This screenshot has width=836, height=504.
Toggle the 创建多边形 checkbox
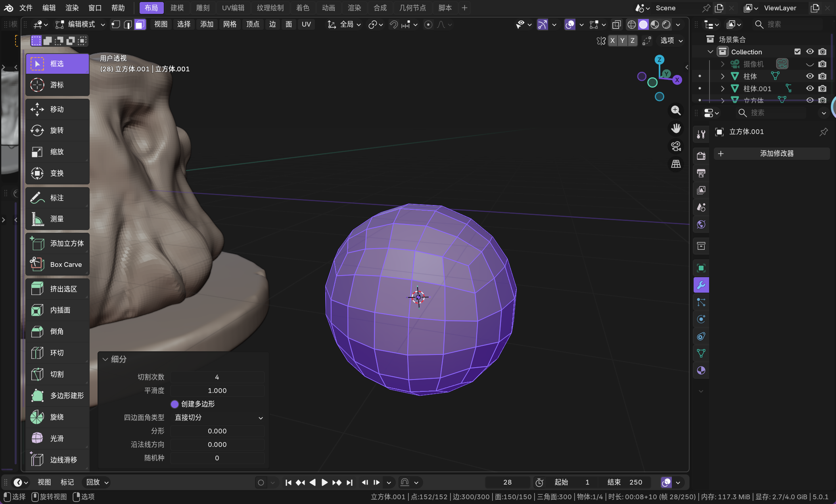pyautogui.click(x=174, y=404)
